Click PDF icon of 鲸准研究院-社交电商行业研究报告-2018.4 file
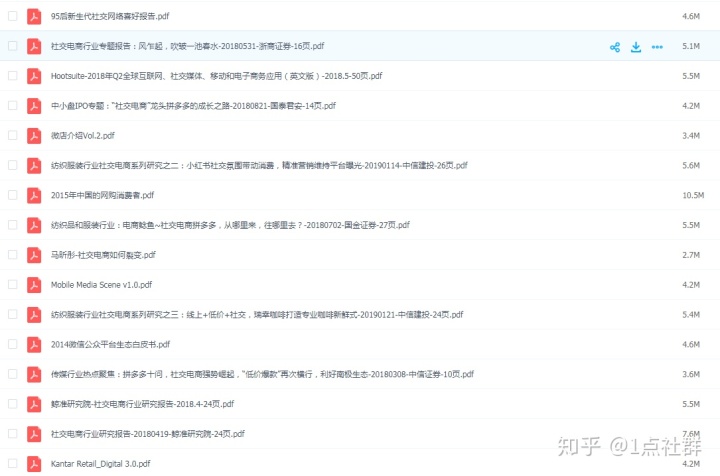Viewport: 720px width, 476px height. pos(34,404)
